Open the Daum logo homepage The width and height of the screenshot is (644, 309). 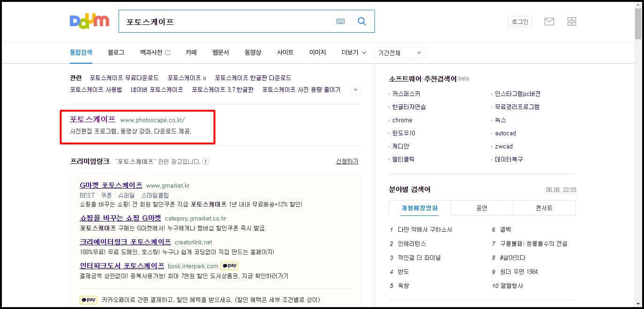[90, 21]
